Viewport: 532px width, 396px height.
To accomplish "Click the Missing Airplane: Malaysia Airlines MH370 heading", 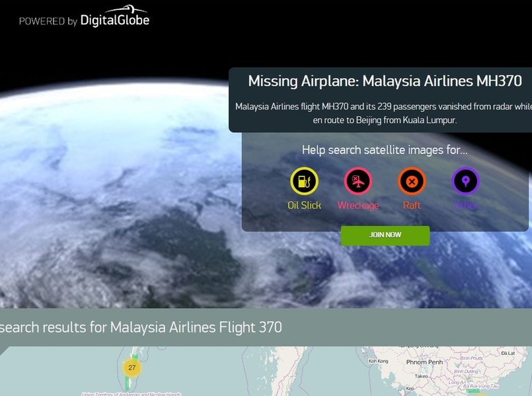I will click(x=385, y=81).
